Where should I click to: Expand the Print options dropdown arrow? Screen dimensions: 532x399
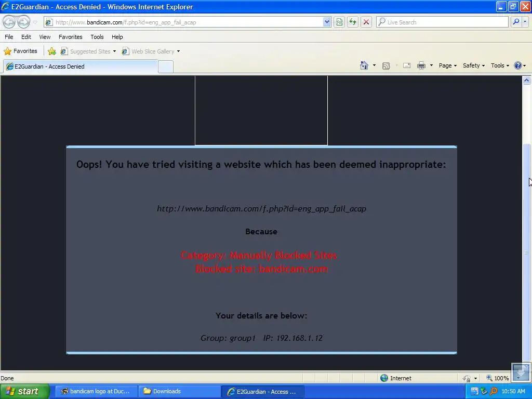pos(431,65)
